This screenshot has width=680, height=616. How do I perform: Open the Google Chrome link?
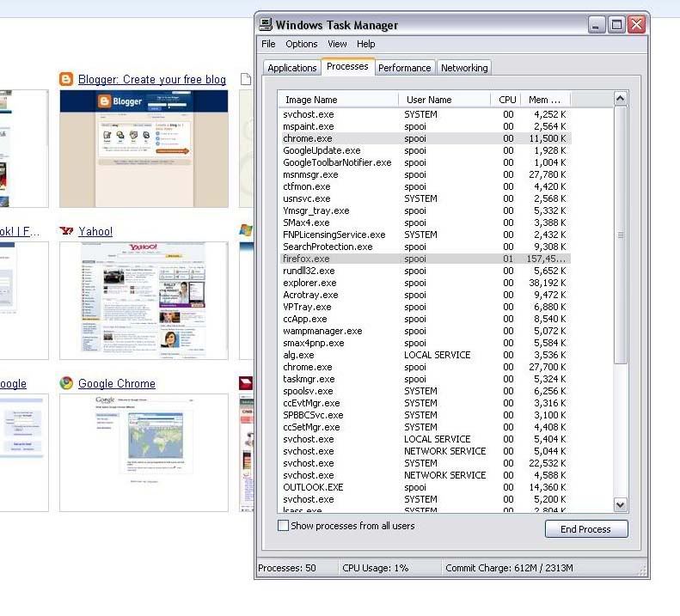(117, 383)
